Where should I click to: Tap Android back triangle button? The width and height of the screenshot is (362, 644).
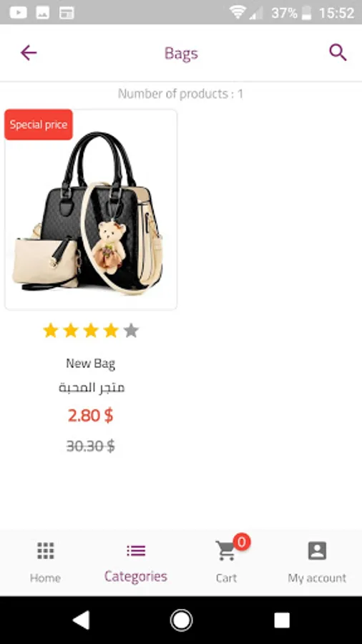pyautogui.click(x=81, y=620)
